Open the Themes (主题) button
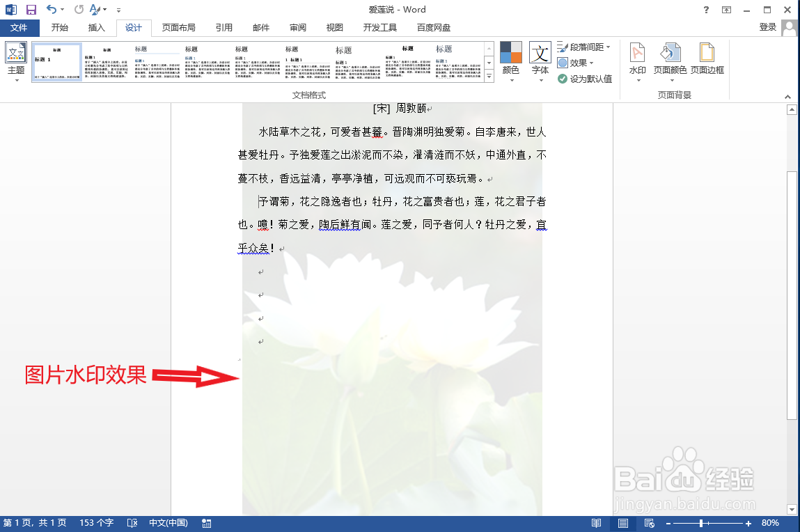Viewport: 800px width, 532px height. [x=16, y=62]
